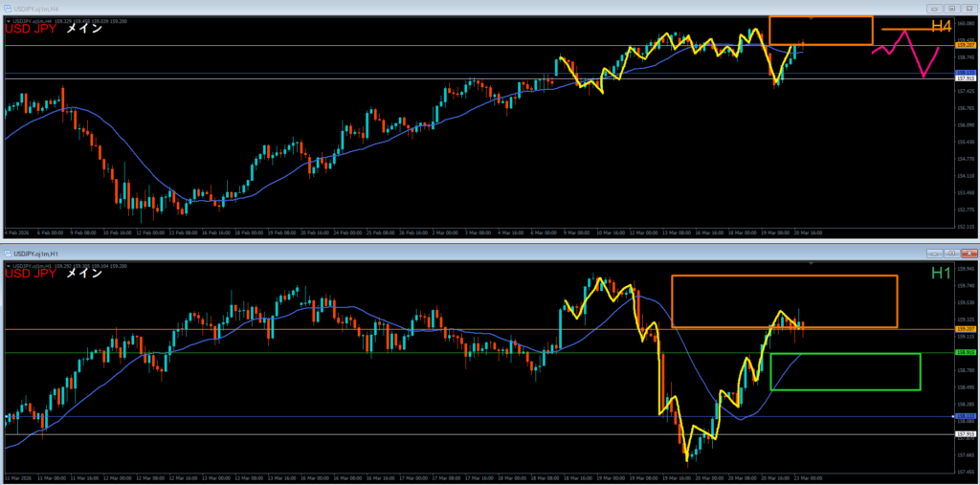Expand the one-click trading arrow in the H1 chart
980x485 pixels.
coord(8,266)
